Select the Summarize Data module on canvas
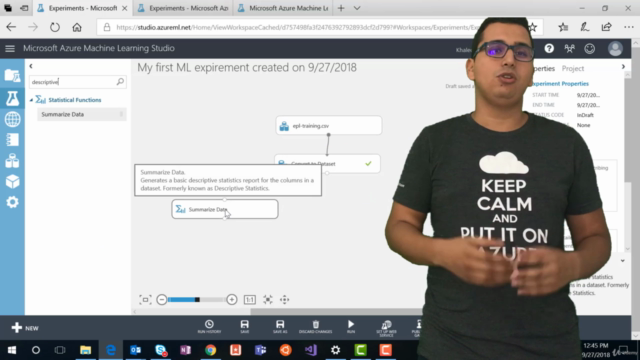 click(224, 209)
